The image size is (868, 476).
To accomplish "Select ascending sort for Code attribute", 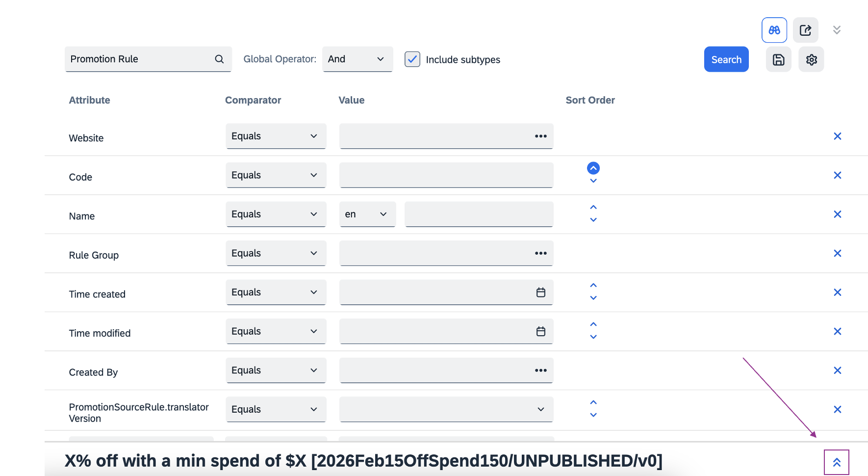I will pos(593,168).
